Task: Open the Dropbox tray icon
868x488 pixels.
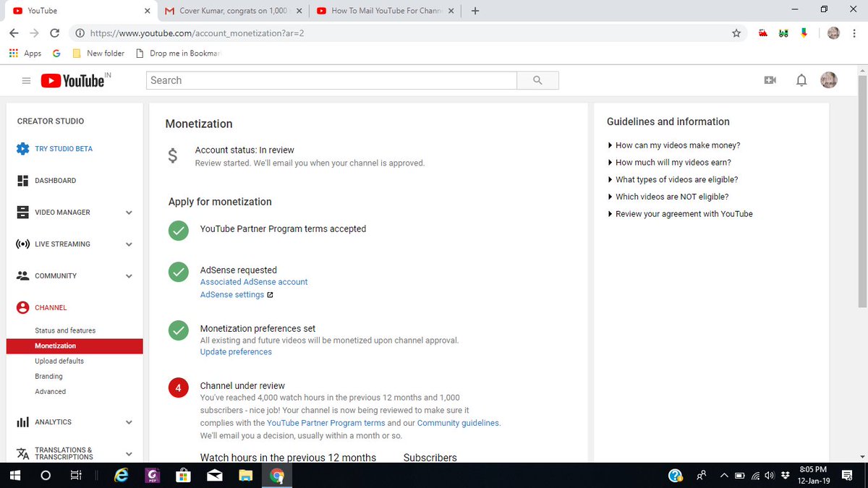Action: 784,476
